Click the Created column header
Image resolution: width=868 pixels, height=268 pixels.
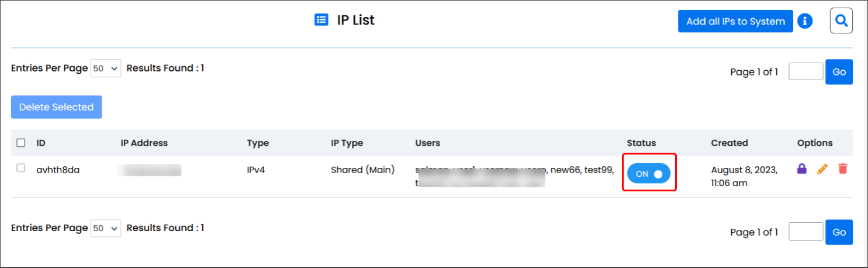click(x=729, y=143)
